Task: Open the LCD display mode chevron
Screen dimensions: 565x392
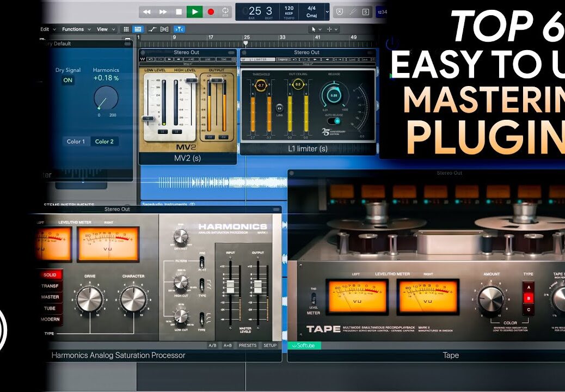Action: [327, 12]
